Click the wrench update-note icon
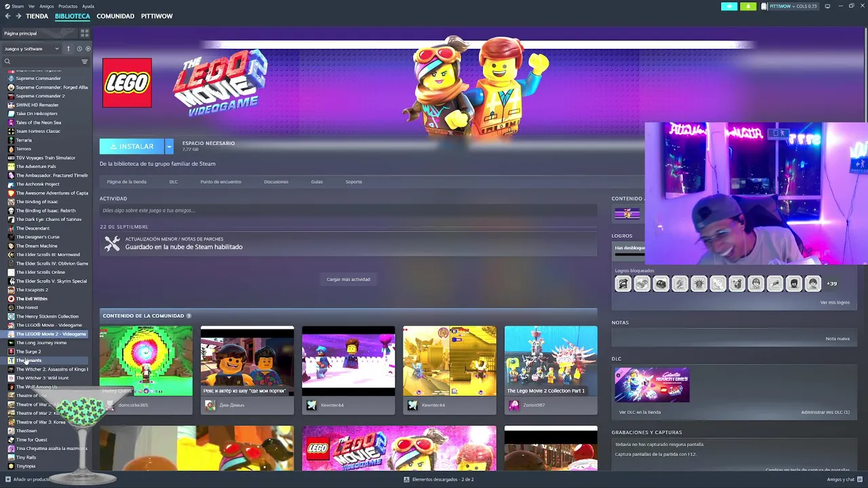The width and height of the screenshot is (868, 488). tap(112, 243)
